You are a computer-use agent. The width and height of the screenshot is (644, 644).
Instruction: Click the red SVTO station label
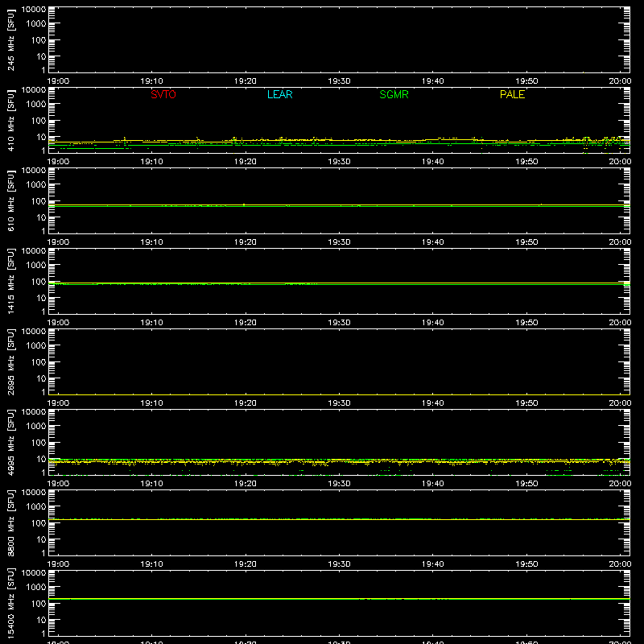tap(163, 94)
